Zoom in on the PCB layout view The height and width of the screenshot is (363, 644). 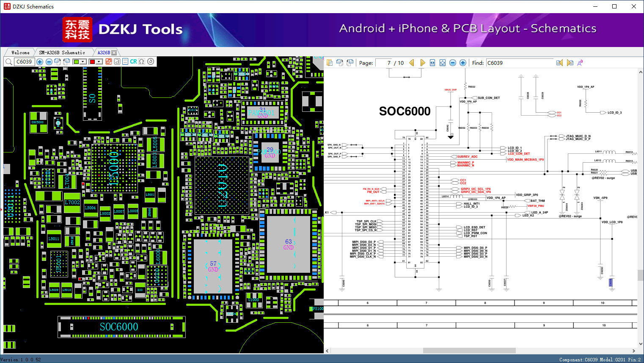40,62
